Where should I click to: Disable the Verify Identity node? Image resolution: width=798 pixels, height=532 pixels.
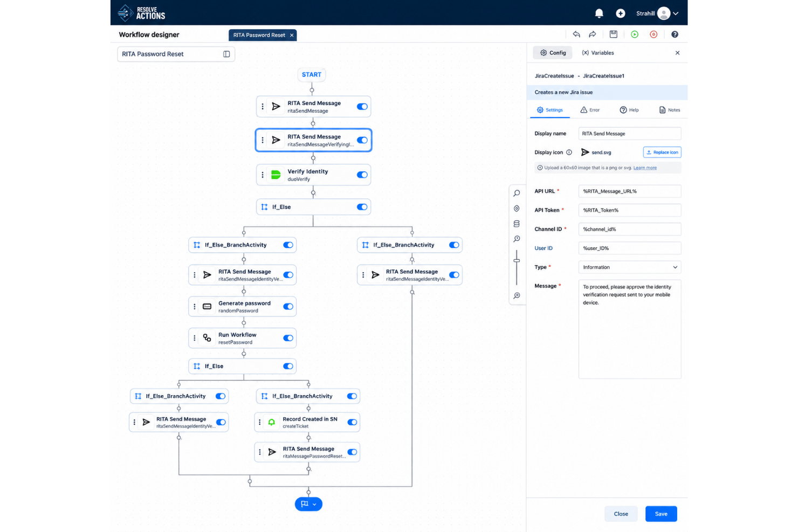362,175
